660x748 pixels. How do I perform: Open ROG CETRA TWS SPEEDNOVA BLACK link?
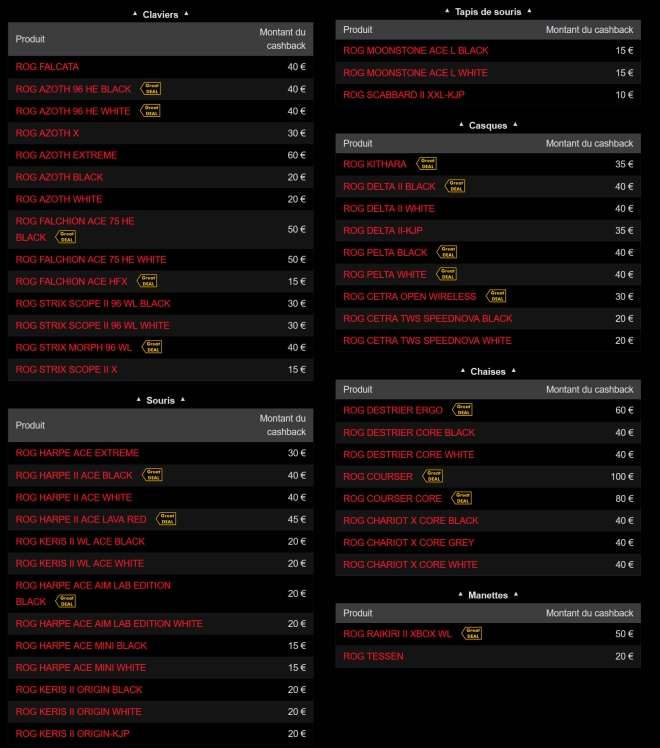428,318
